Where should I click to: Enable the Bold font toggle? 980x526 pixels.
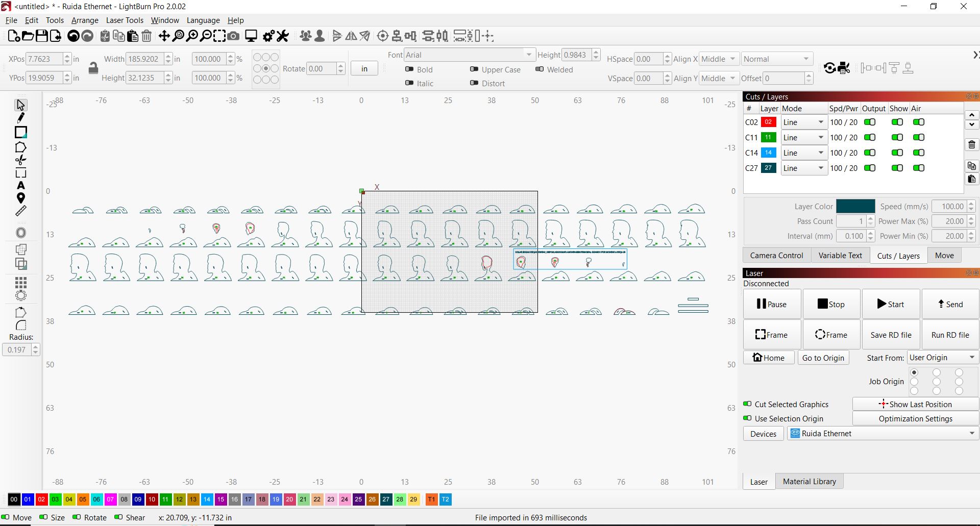click(409, 69)
